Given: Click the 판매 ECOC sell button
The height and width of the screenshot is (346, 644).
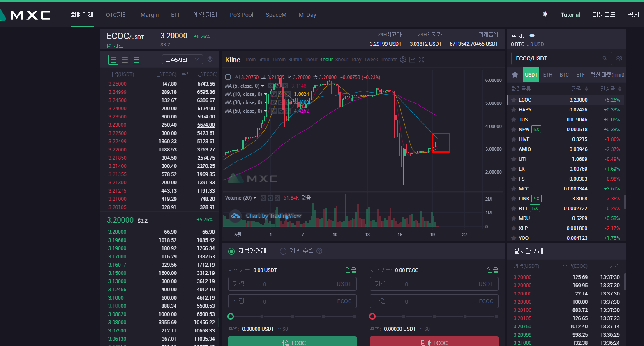Looking at the screenshot, I should tap(434, 341).
